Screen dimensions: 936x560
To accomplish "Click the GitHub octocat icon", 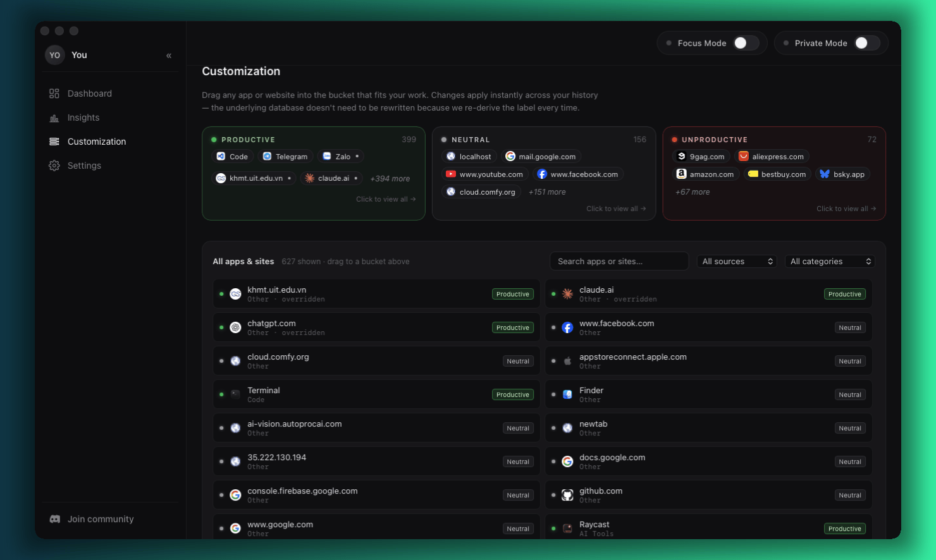I will pos(567,495).
